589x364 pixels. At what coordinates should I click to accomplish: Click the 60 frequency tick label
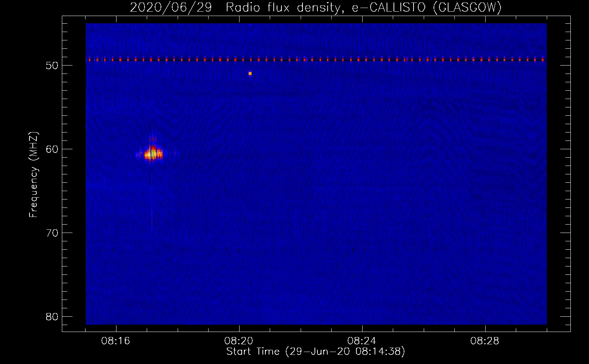point(52,149)
